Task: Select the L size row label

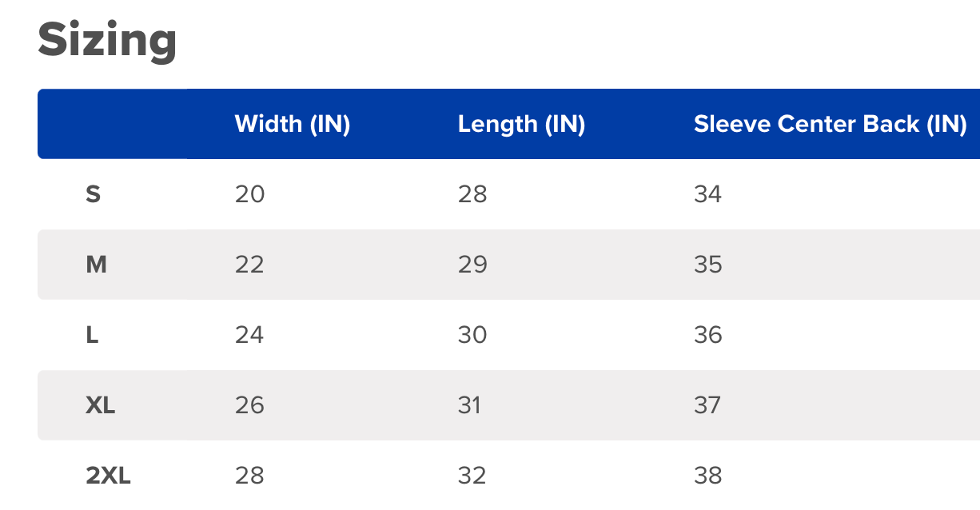Action: pos(92,335)
